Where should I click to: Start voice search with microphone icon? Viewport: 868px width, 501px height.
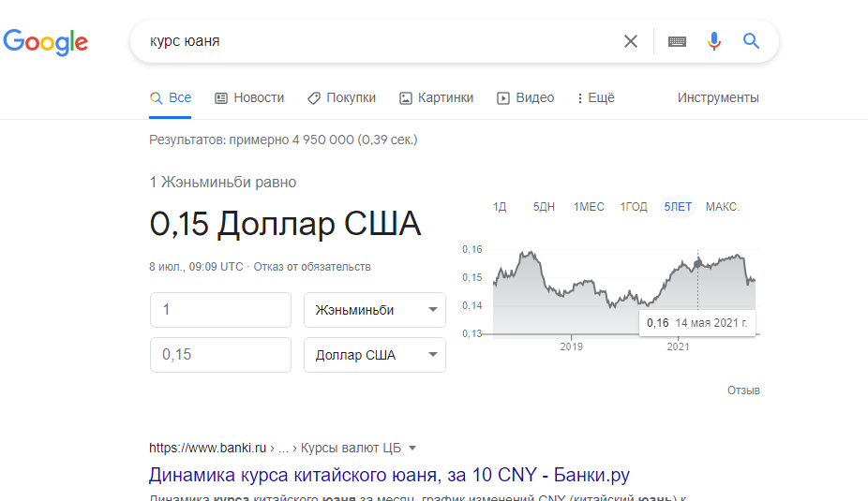(714, 41)
